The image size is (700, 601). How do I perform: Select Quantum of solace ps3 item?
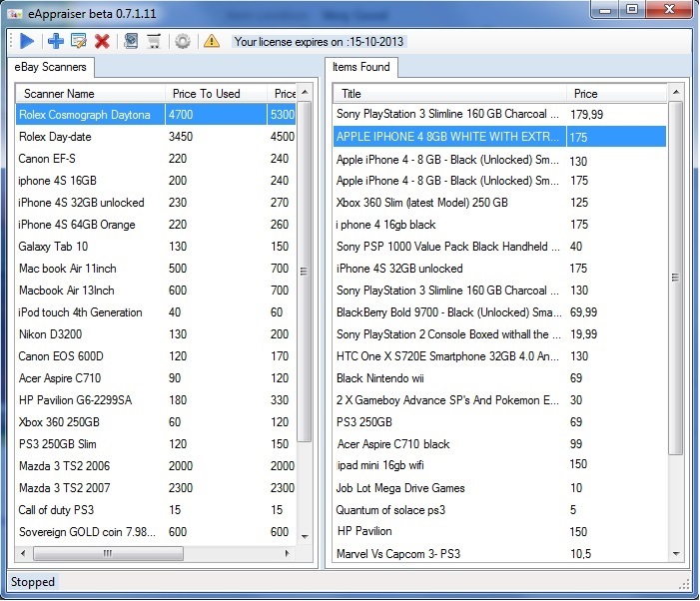[x=500, y=510]
